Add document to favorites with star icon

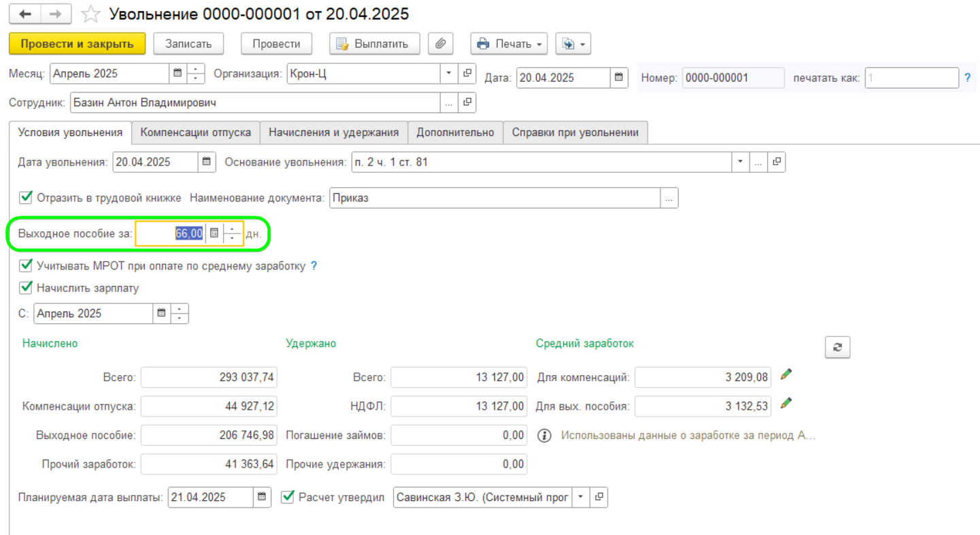pos(90,14)
